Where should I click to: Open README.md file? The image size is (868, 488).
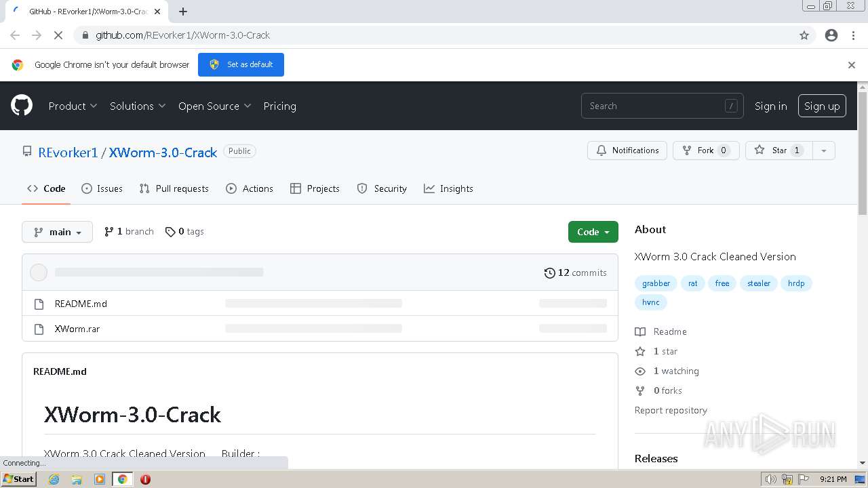click(81, 304)
